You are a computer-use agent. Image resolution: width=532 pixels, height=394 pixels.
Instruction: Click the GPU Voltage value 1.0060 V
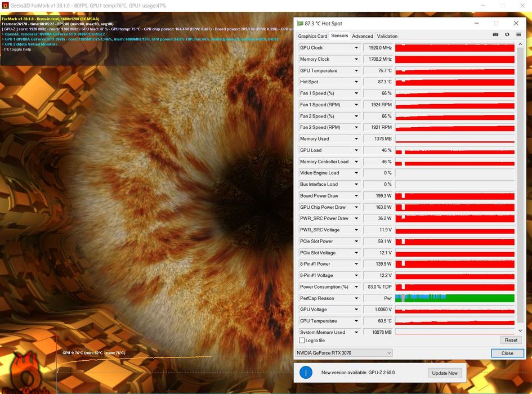click(x=378, y=310)
